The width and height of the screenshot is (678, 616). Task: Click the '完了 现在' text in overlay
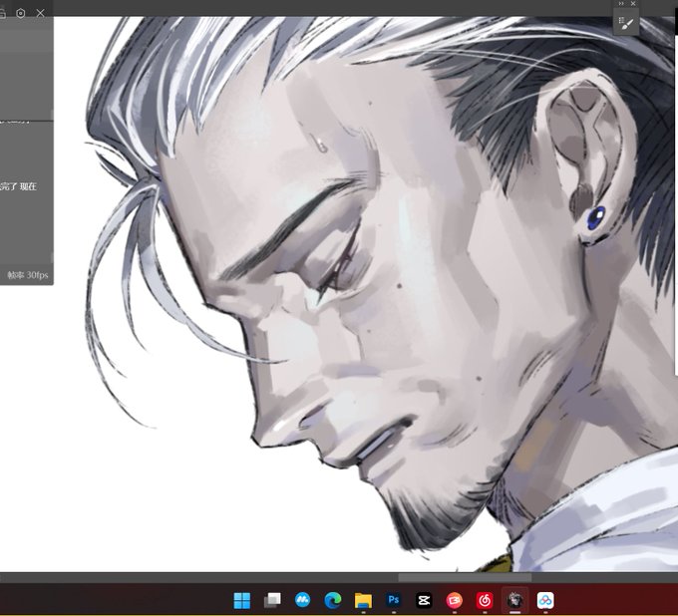18,186
